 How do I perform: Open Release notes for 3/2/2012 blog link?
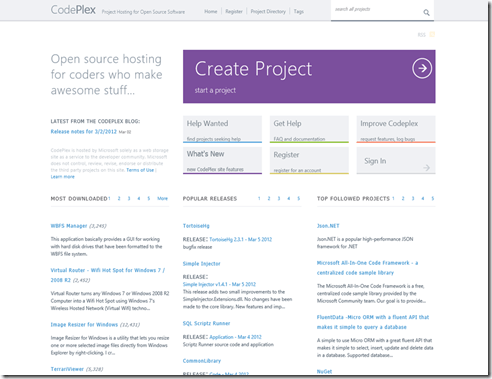coord(84,131)
